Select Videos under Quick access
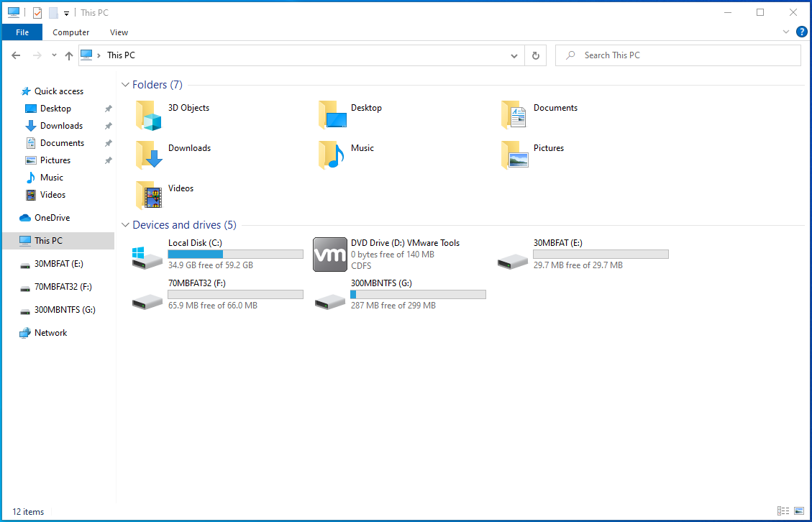 pyautogui.click(x=53, y=195)
